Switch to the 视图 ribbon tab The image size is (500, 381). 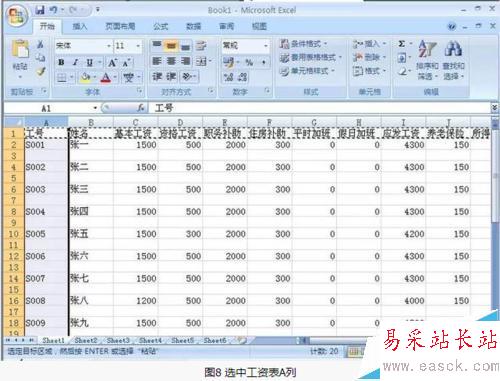point(259,26)
